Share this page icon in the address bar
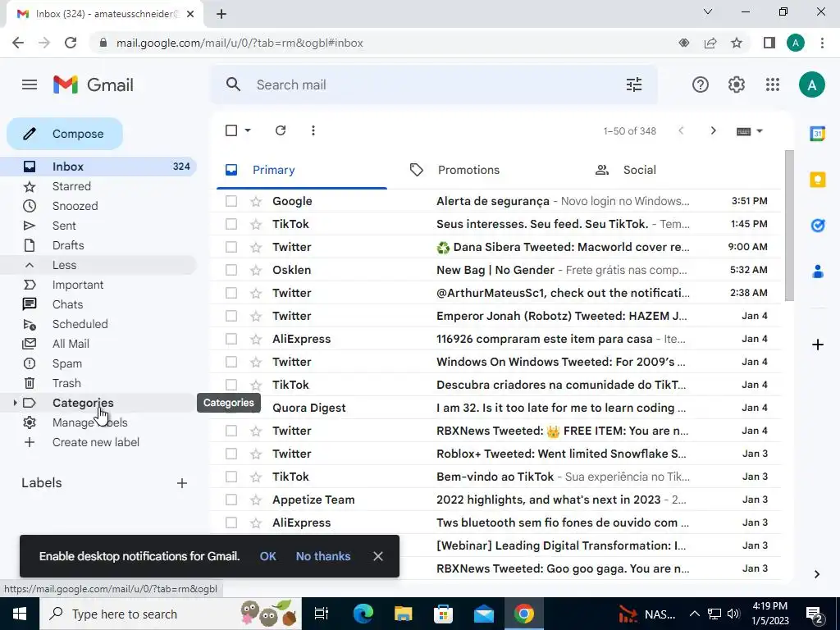Image resolution: width=840 pixels, height=630 pixels. (710, 43)
